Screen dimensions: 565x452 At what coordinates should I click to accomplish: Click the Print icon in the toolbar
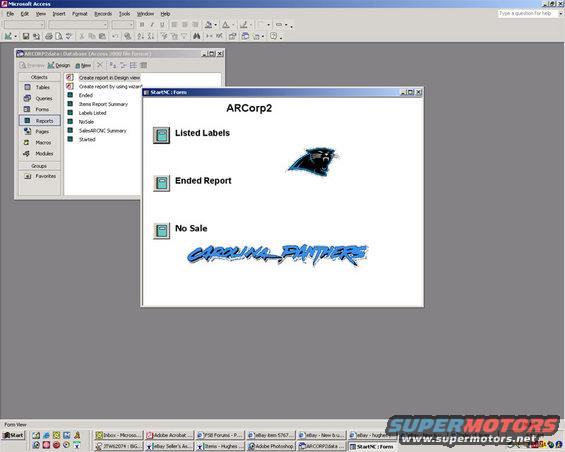[x=49, y=36]
